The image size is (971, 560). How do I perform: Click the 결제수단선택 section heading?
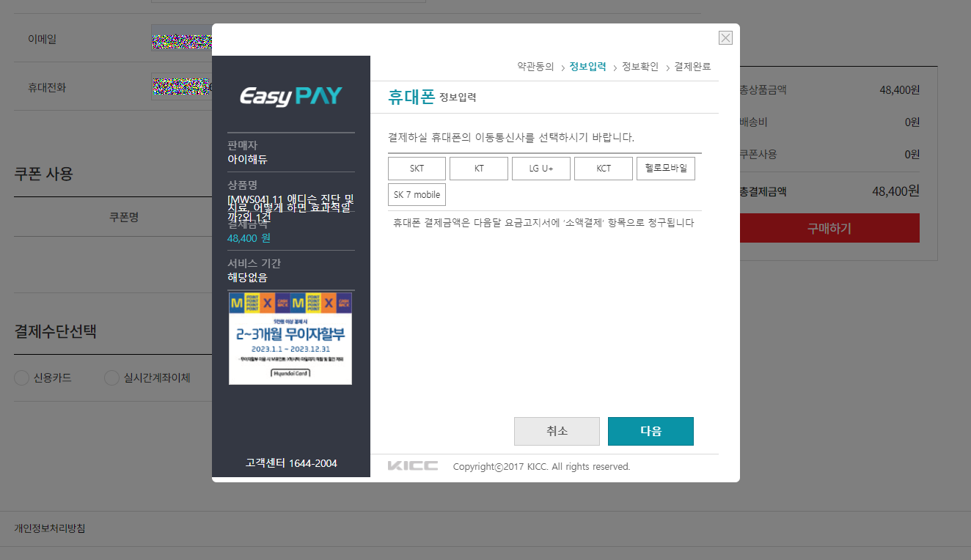point(55,331)
